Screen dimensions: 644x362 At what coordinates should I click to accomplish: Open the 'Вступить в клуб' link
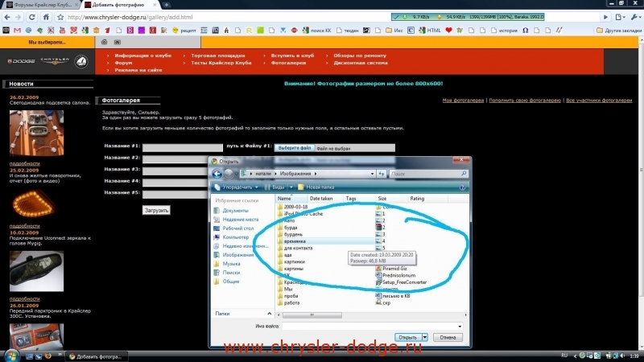click(x=292, y=56)
